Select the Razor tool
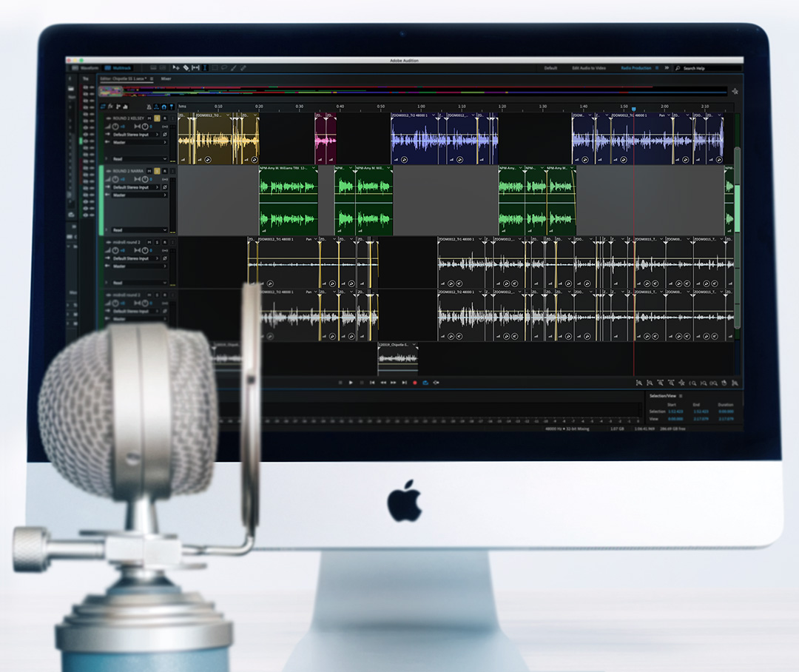The width and height of the screenshot is (799, 672). point(186,67)
